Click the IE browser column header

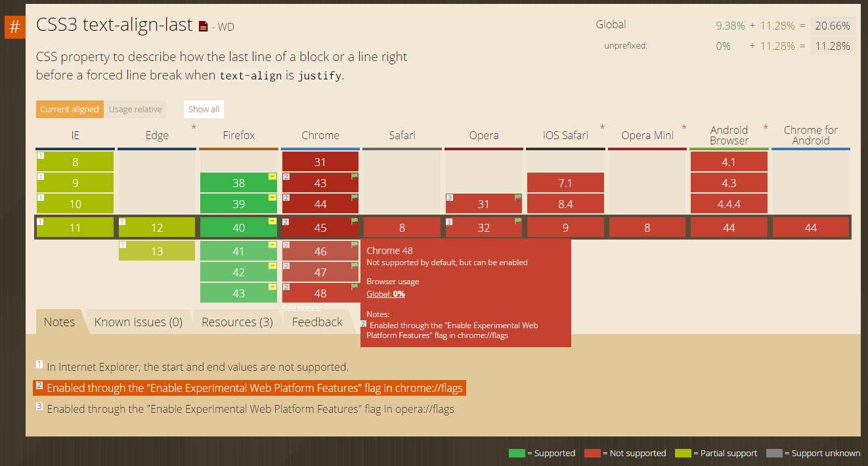pos(75,135)
